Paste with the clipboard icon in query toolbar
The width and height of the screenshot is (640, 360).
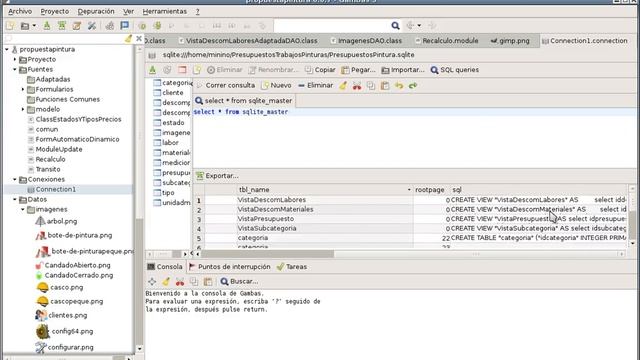pos(384,86)
